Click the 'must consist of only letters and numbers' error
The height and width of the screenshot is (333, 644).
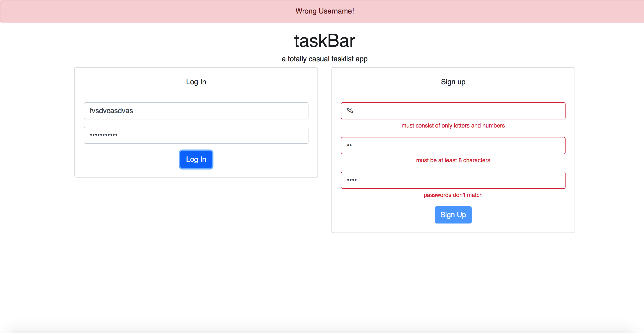pyautogui.click(x=453, y=126)
